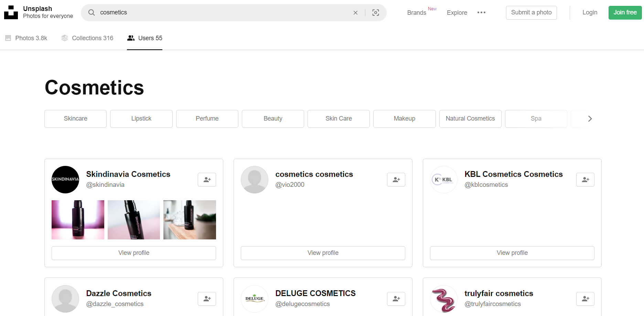Open the three-dots more menu
This screenshot has width=644, height=316.
pos(481,13)
